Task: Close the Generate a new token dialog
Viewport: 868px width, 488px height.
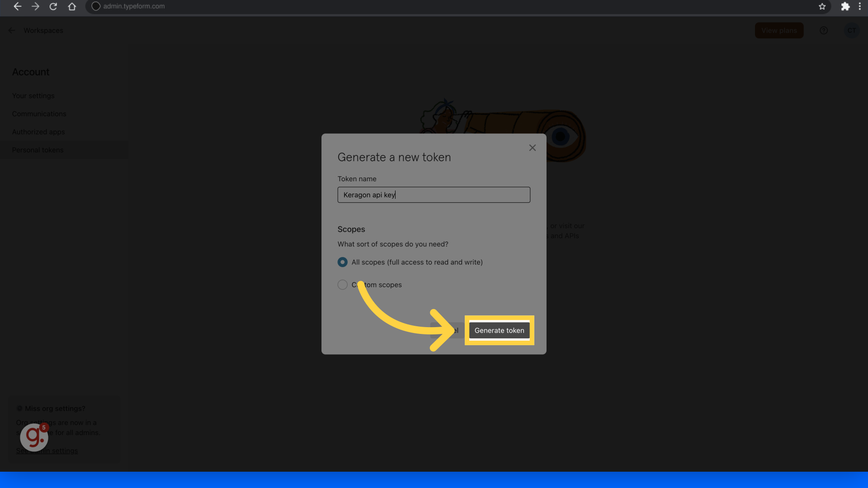Action: point(533,148)
